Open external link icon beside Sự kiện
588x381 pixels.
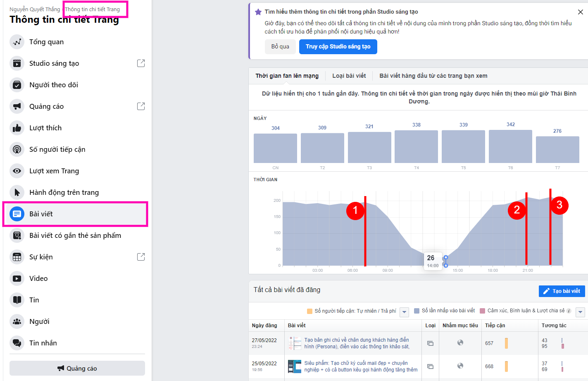pyautogui.click(x=141, y=257)
